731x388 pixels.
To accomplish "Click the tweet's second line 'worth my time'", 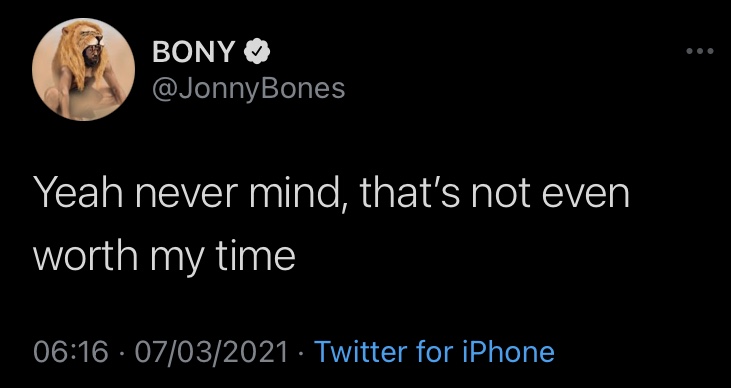I will tap(164, 256).
